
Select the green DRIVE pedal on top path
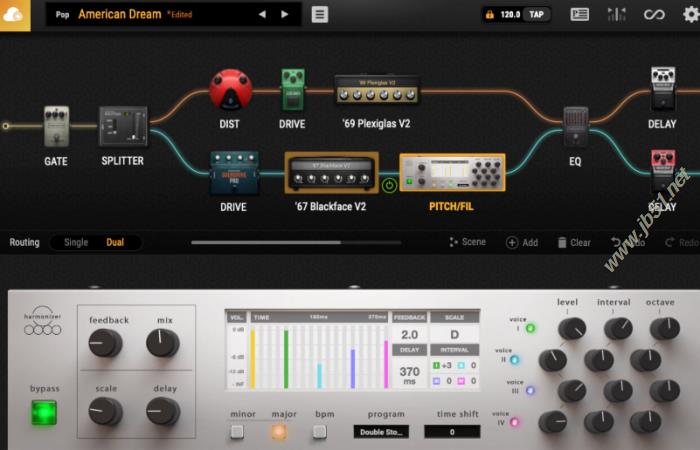[293, 89]
